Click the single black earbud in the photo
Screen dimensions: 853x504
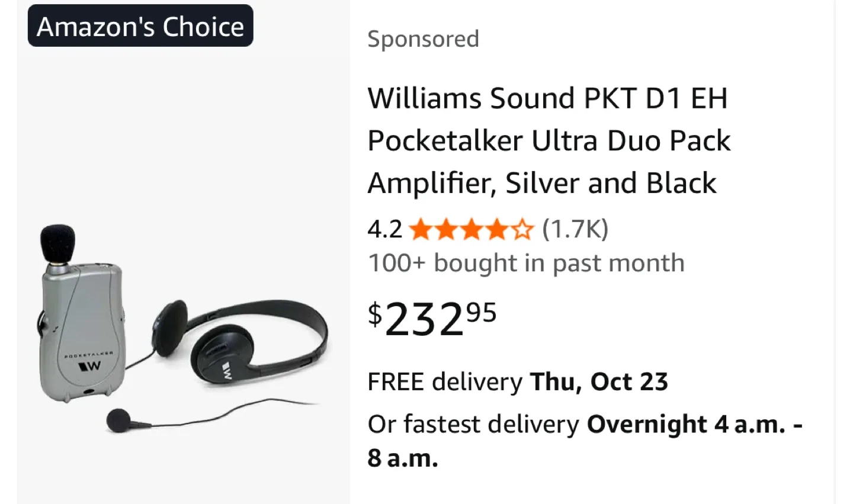click(118, 420)
